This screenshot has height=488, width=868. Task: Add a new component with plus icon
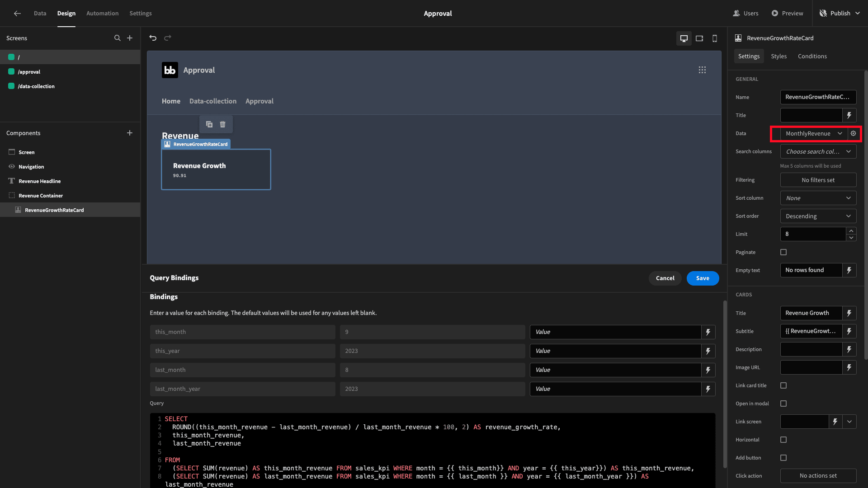(130, 133)
